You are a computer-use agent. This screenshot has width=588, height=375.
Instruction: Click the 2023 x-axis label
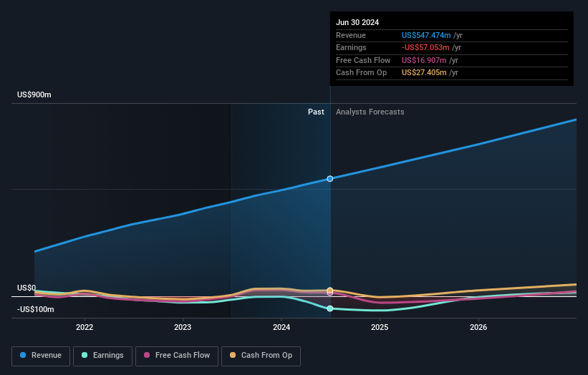click(183, 328)
